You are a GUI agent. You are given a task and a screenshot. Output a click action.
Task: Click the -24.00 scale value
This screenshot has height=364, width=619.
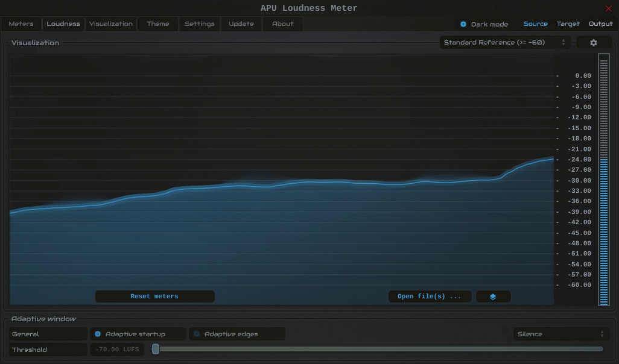[579, 160]
